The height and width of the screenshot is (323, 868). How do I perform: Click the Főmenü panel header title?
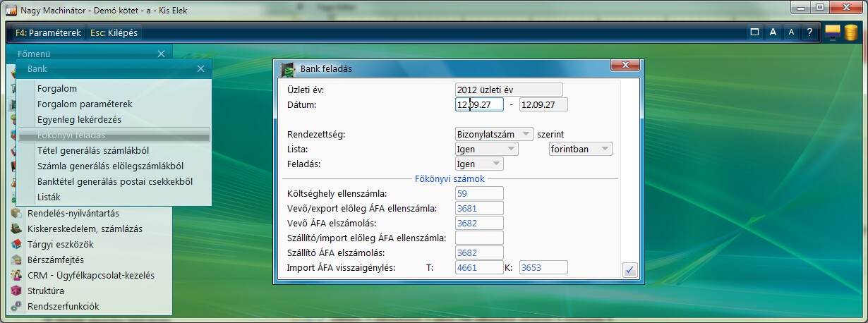[34, 54]
